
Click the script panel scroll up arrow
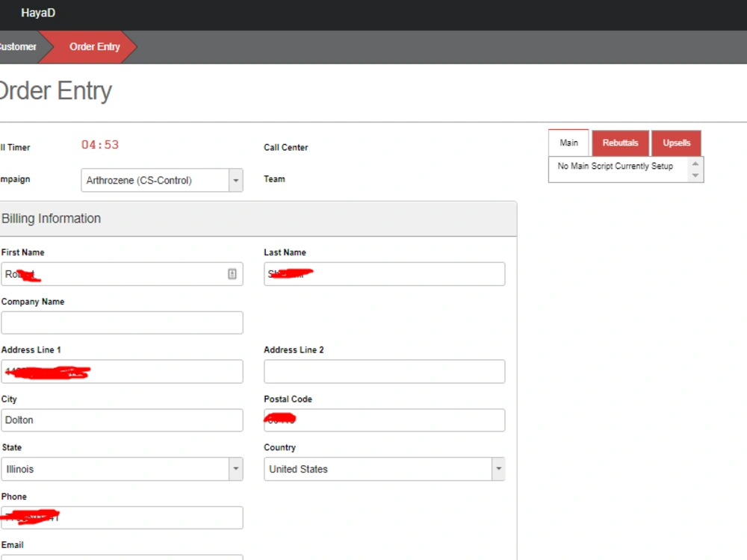click(x=695, y=164)
